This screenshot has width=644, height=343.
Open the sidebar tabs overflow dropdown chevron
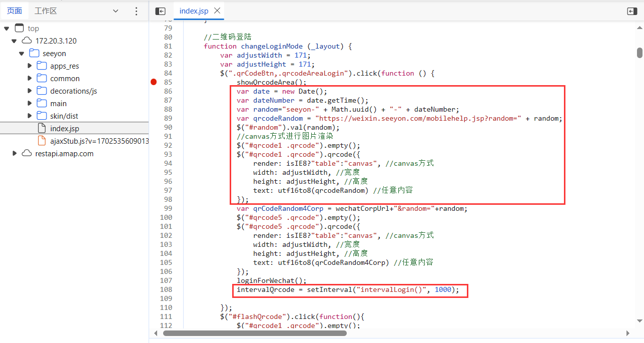(116, 11)
